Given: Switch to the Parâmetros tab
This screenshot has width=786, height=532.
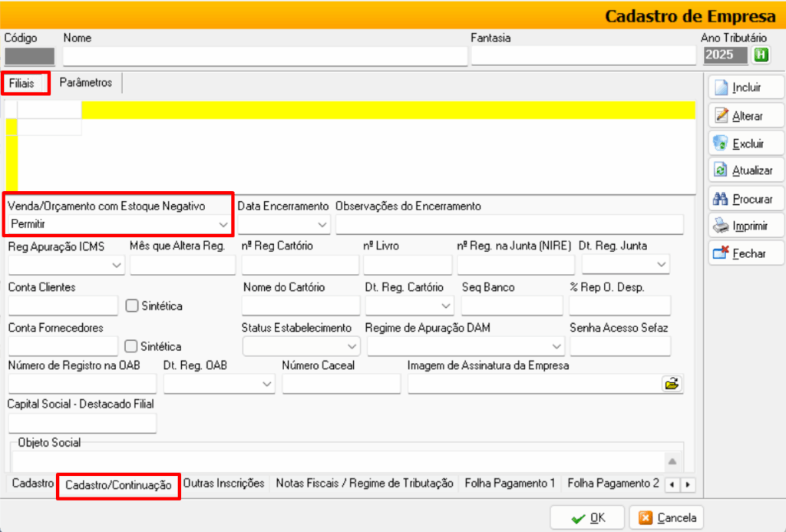Looking at the screenshot, I should click(86, 83).
